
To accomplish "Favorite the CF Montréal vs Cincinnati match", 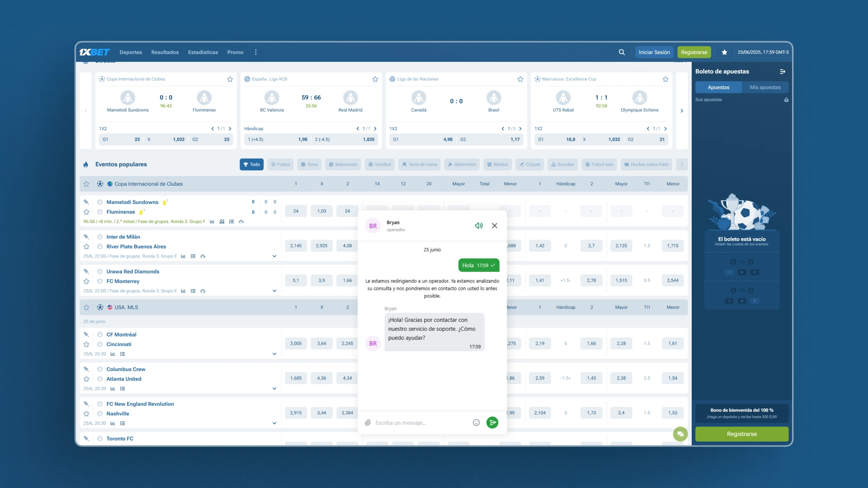I will coord(86,344).
